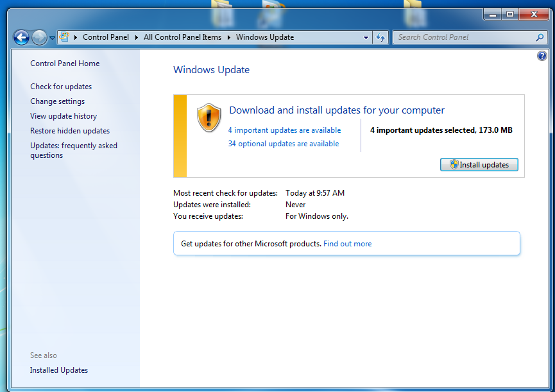
Task: Click the Control Panel icon in address bar
Action: [64, 37]
